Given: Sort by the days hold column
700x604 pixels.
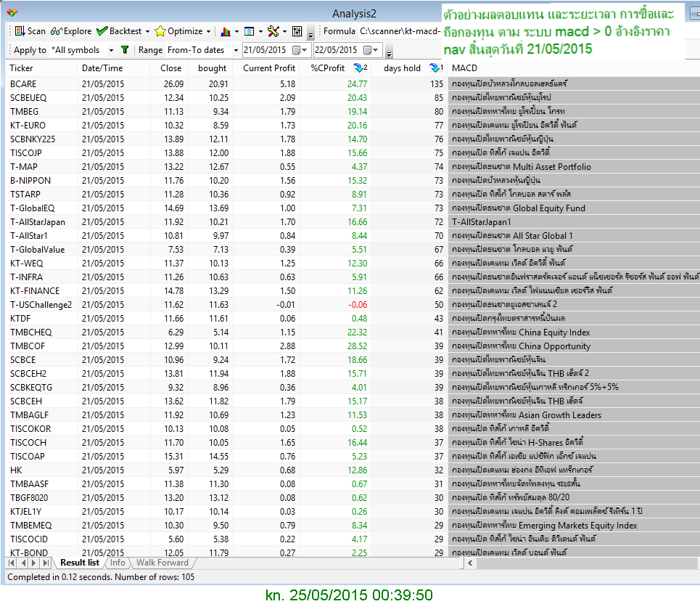Looking at the screenshot, I should tap(408, 68).
